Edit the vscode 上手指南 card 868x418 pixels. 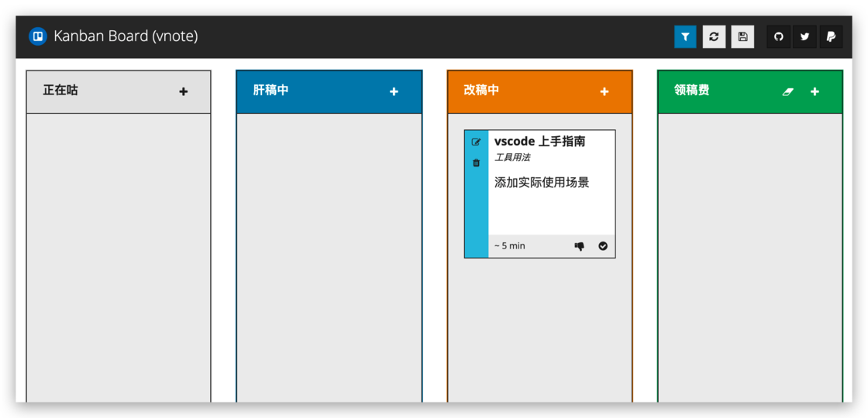pyautogui.click(x=476, y=142)
